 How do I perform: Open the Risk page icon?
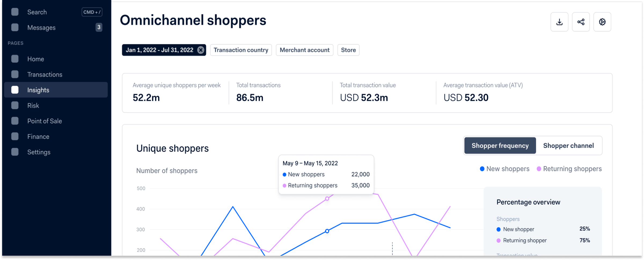point(15,105)
